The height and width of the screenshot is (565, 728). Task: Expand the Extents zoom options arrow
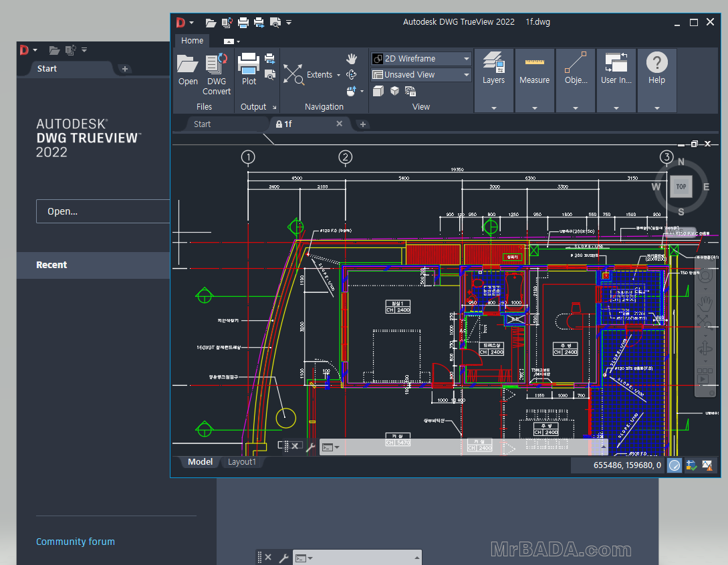point(338,75)
